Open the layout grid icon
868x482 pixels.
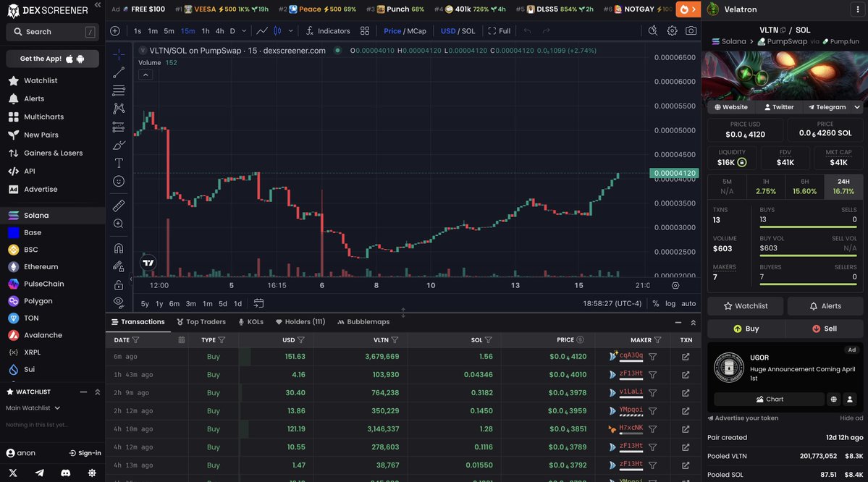click(365, 31)
